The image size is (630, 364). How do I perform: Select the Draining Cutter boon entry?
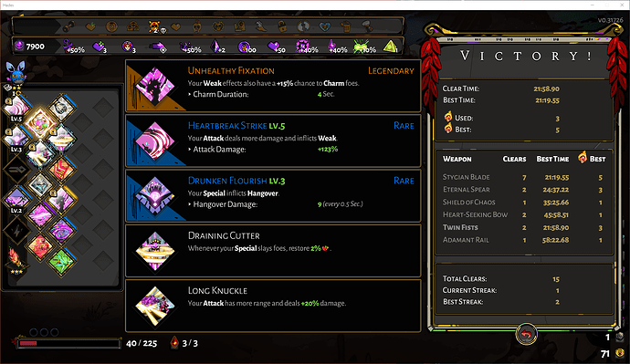click(x=273, y=251)
